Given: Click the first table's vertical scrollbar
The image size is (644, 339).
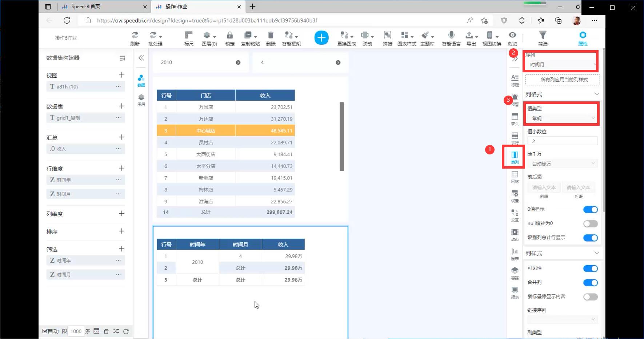Looking at the screenshot, I should point(342,136).
